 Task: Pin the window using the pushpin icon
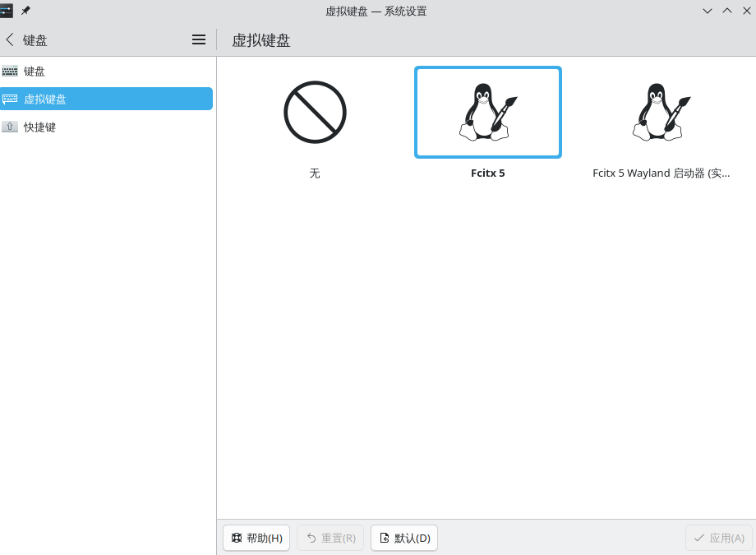[25, 11]
